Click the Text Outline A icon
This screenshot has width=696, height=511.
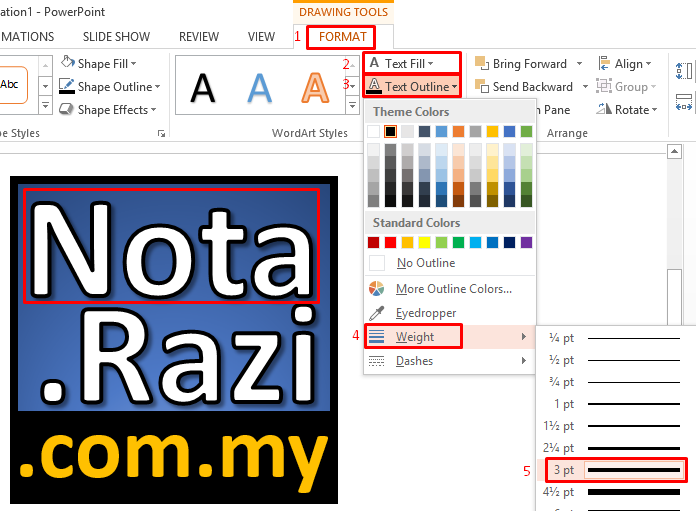coord(374,85)
